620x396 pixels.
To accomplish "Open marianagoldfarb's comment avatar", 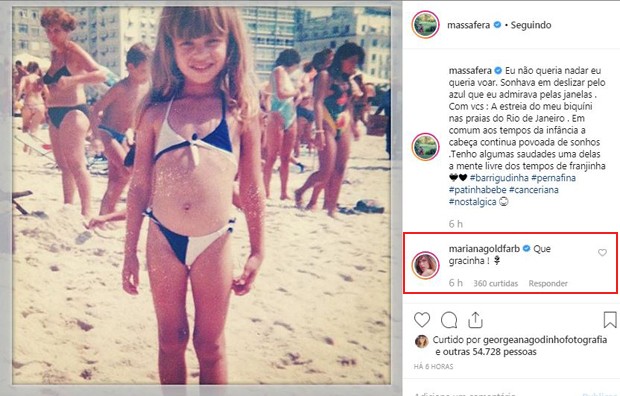I will tap(425, 265).
